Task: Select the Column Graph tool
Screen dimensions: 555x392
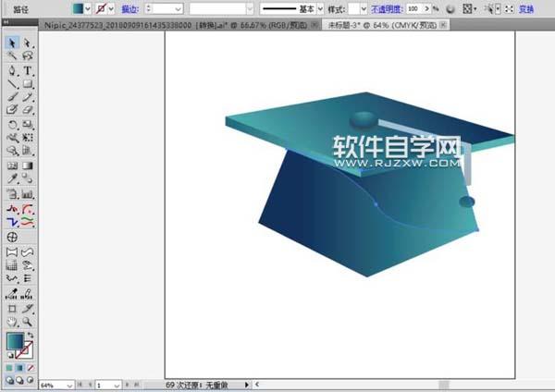Action: pyautogui.click(x=27, y=194)
